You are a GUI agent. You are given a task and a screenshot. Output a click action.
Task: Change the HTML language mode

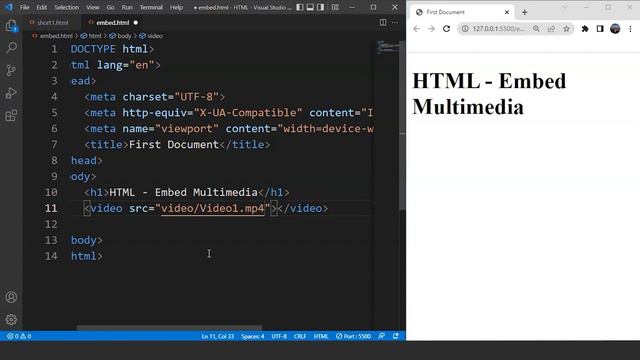point(321,336)
